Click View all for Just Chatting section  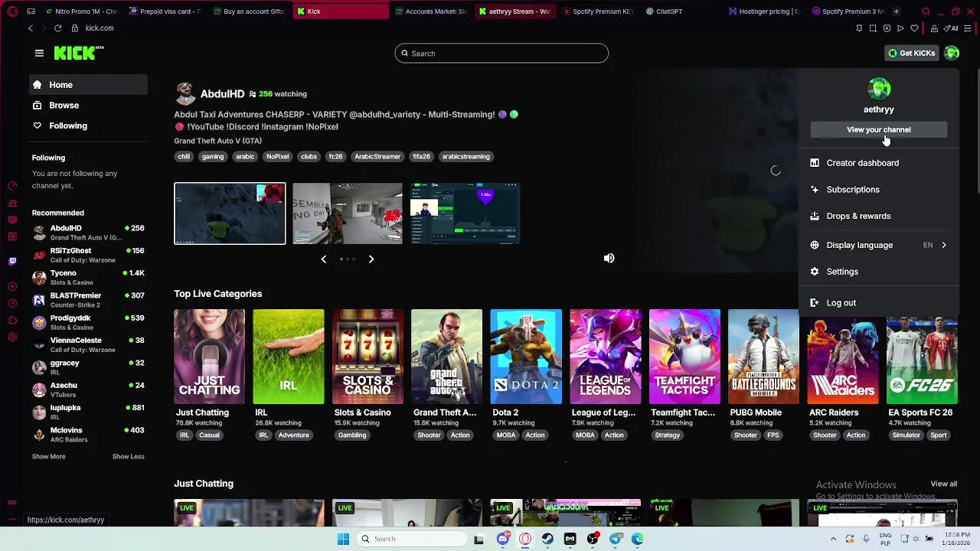tap(943, 484)
